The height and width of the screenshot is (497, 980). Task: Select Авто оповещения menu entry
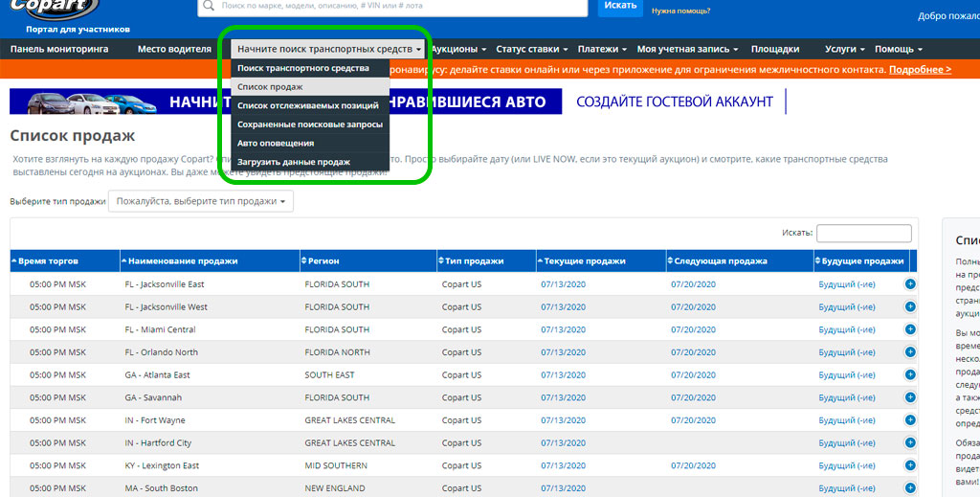point(310,143)
